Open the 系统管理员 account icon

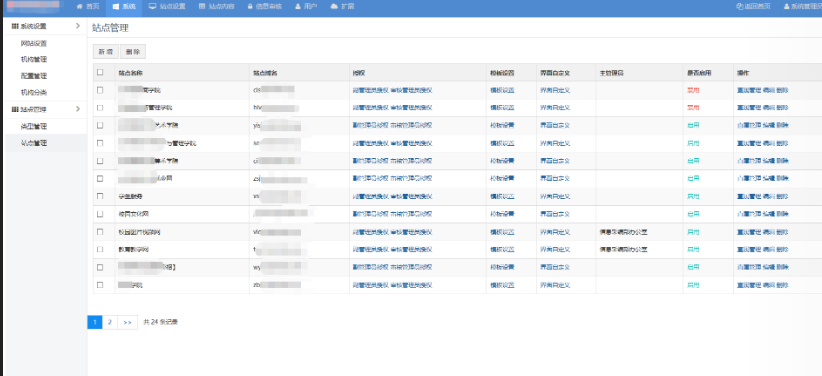(x=786, y=7)
